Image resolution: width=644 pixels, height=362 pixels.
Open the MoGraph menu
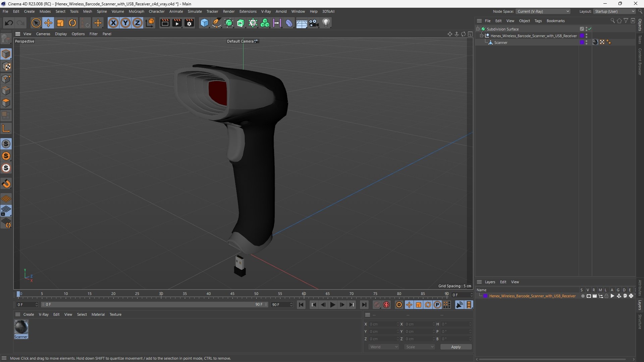(136, 11)
